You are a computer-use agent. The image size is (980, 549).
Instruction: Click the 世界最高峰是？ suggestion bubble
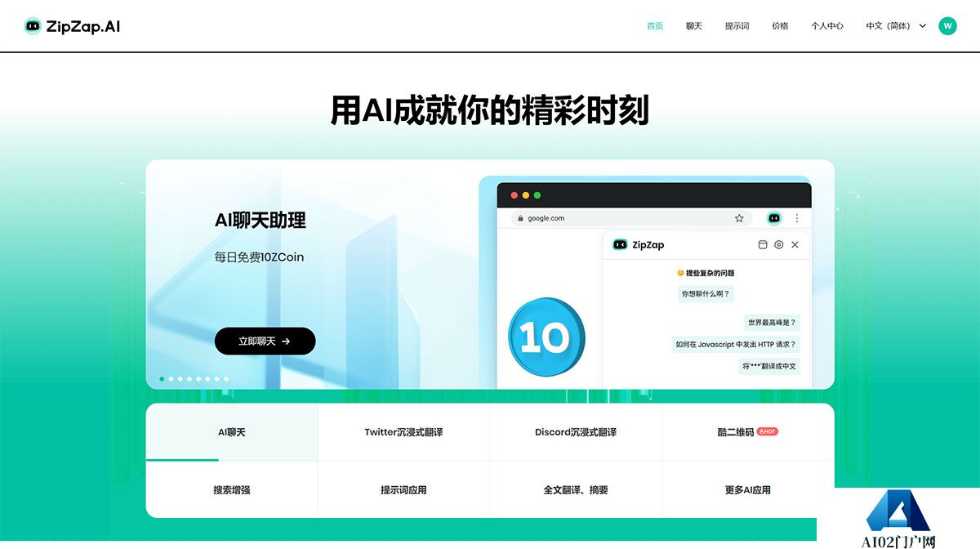click(772, 323)
